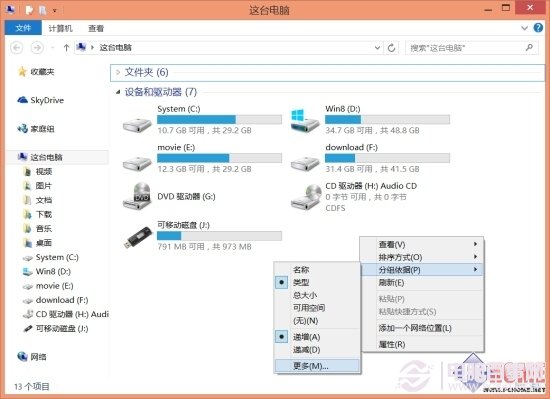Open the 计算机 ribbon tab
This screenshot has width=550, height=399.
click(x=60, y=28)
